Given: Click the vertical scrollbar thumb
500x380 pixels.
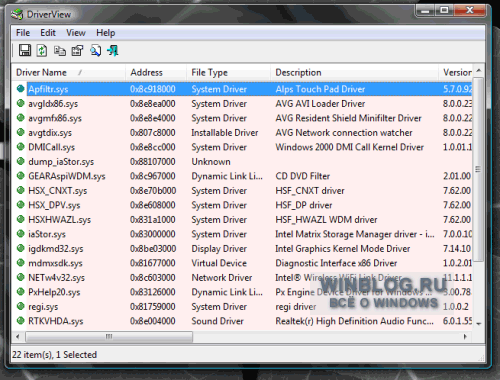Looking at the screenshot, I should [x=479, y=169].
